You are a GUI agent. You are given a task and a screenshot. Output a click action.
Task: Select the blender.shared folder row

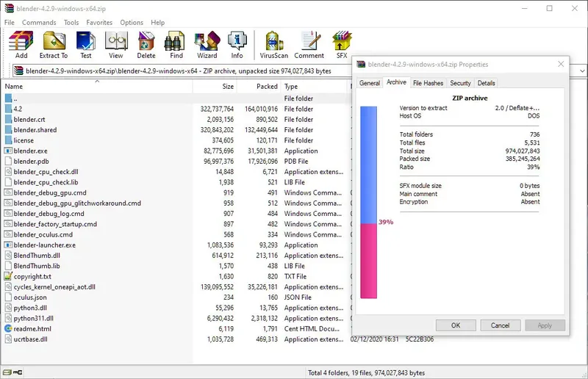click(176, 130)
